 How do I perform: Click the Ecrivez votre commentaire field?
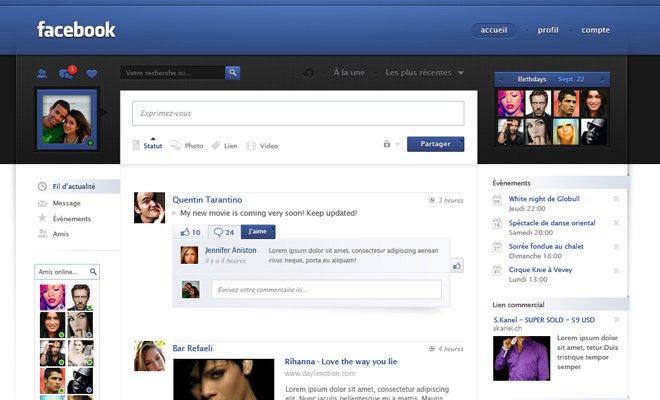(327, 290)
